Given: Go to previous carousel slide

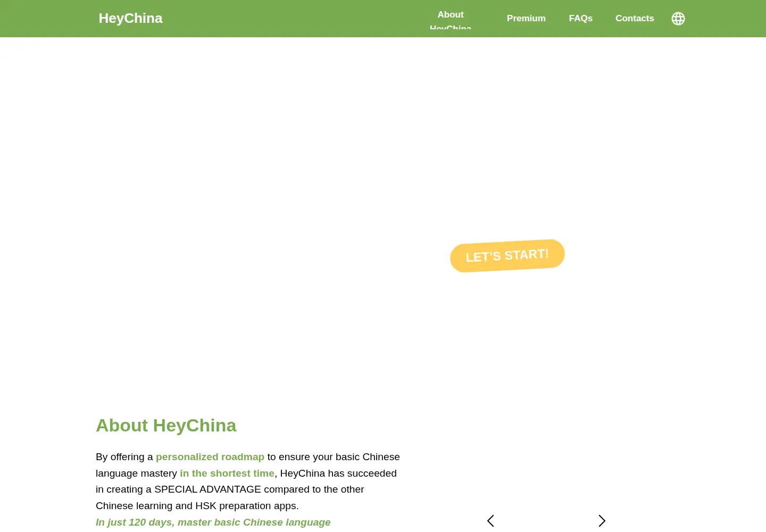Looking at the screenshot, I should 490,521.
